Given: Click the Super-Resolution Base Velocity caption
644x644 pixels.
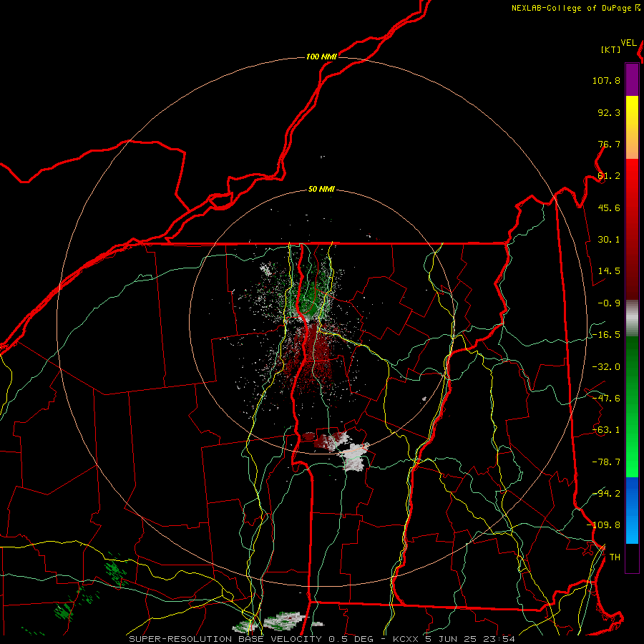Looking at the screenshot, I should pyautogui.click(x=321, y=639).
